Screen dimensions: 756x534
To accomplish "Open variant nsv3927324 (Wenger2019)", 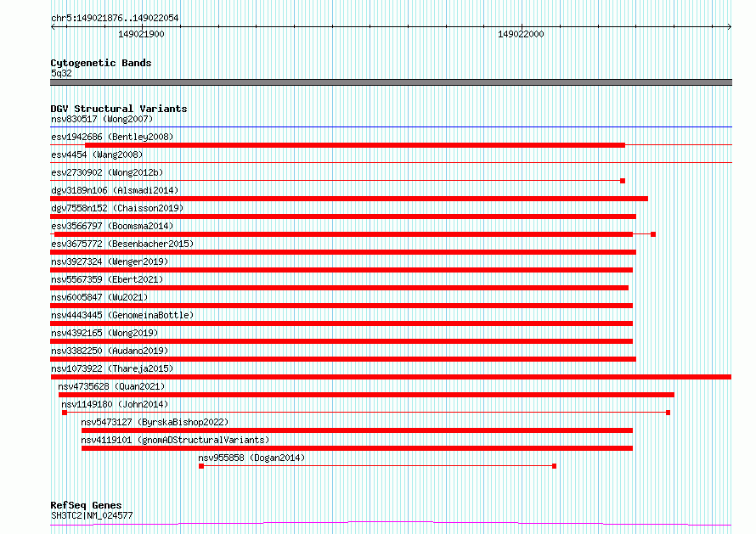I will pos(110,261).
